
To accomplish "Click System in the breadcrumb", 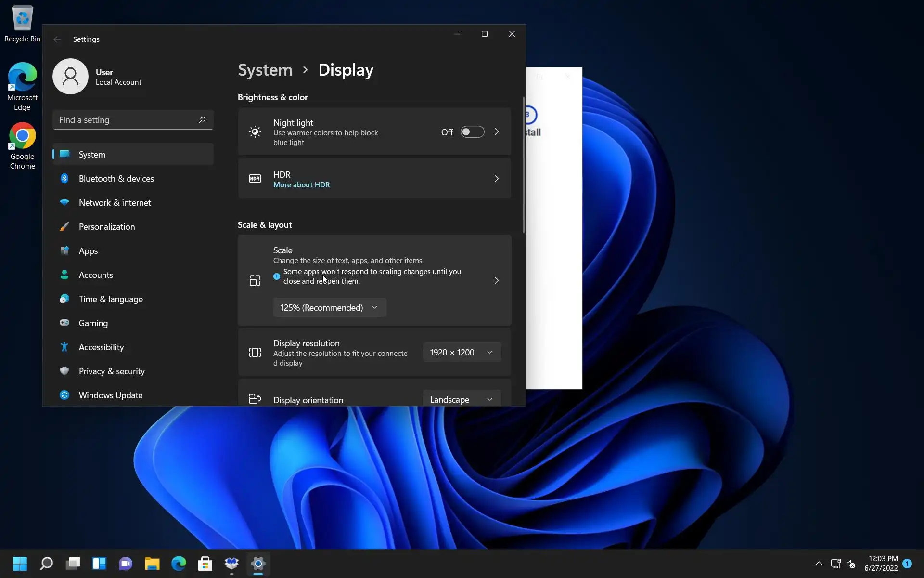I will coord(265,70).
